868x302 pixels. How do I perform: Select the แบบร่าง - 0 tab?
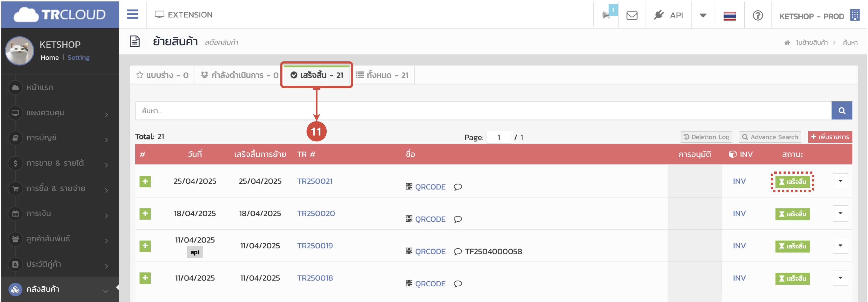pos(162,75)
